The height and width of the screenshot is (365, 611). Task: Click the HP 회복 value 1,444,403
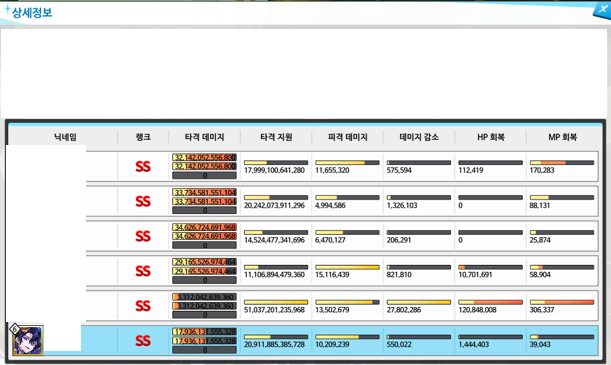[x=473, y=344]
